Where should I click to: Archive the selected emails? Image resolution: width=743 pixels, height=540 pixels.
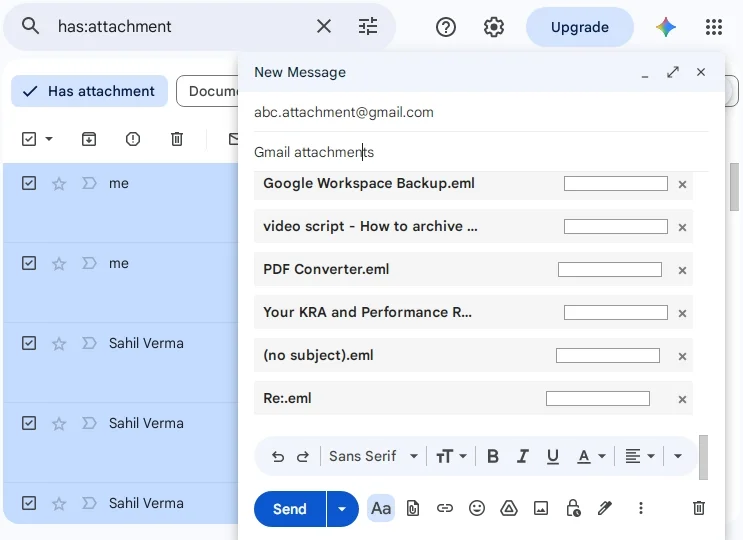[89, 139]
